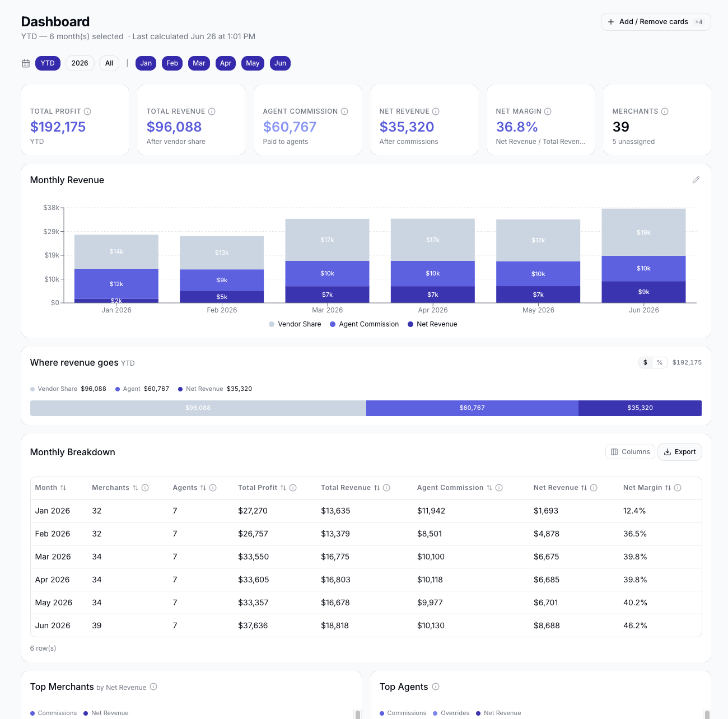Click the Jan 2026 table row label

pyautogui.click(x=53, y=511)
